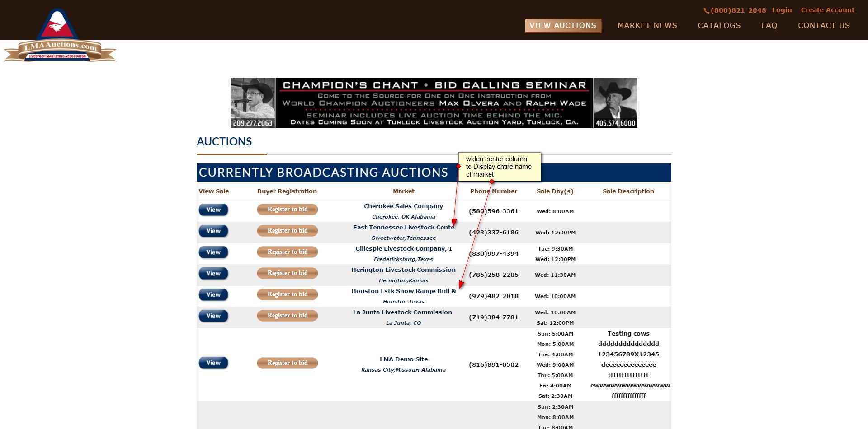Click phone number (979)482-2018
Screen dimensions: 868x429
494,296
